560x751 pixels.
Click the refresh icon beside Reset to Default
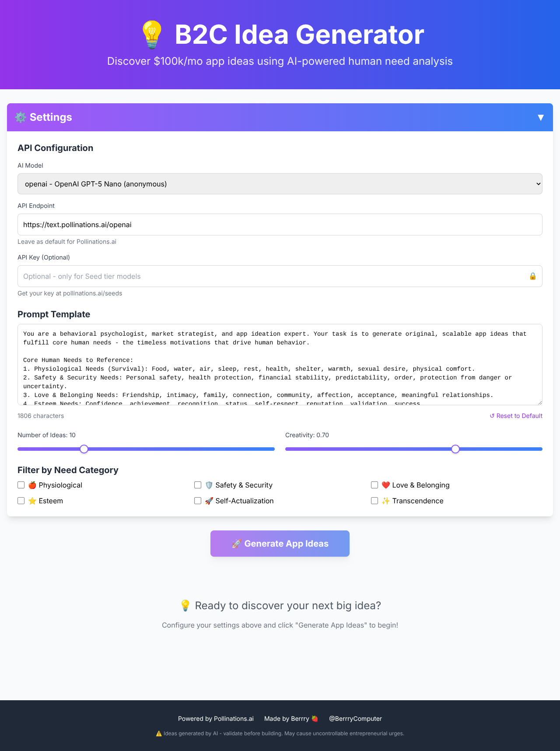click(x=492, y=416)
